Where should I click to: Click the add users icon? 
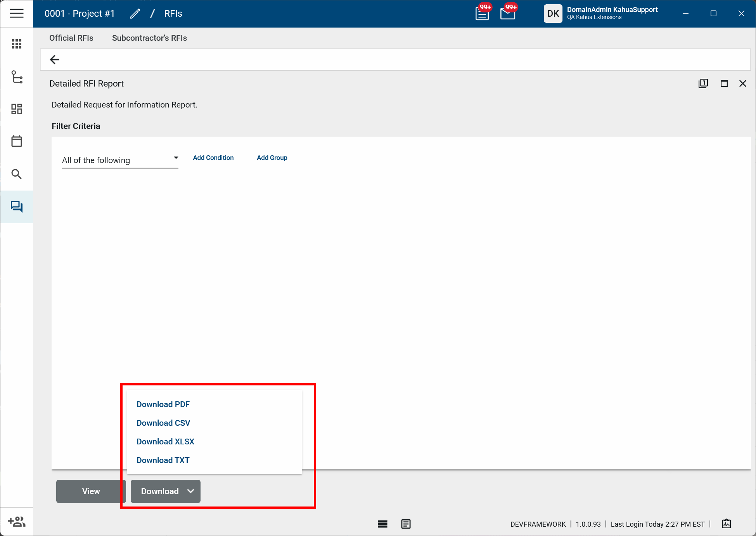(x=16, y=522)
